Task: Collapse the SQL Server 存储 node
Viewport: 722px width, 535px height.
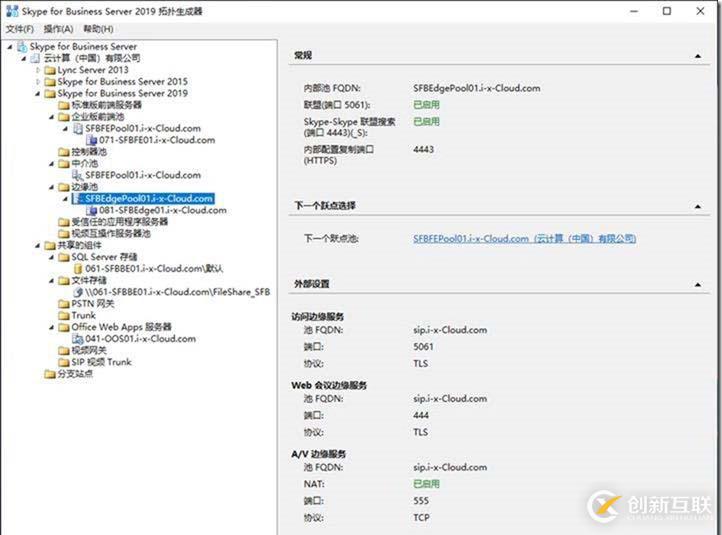Action: tap(52, 257)
